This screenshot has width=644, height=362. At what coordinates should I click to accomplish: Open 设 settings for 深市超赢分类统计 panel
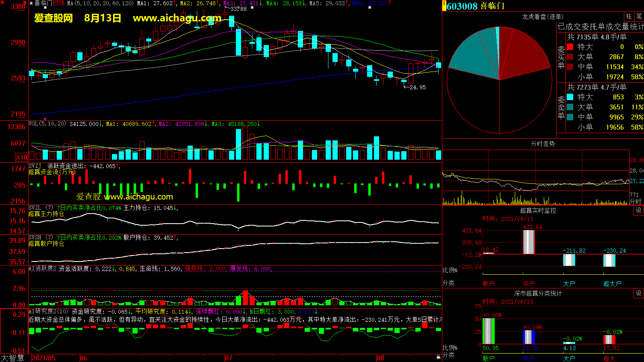pyautogui.click(x=639, y=293)
